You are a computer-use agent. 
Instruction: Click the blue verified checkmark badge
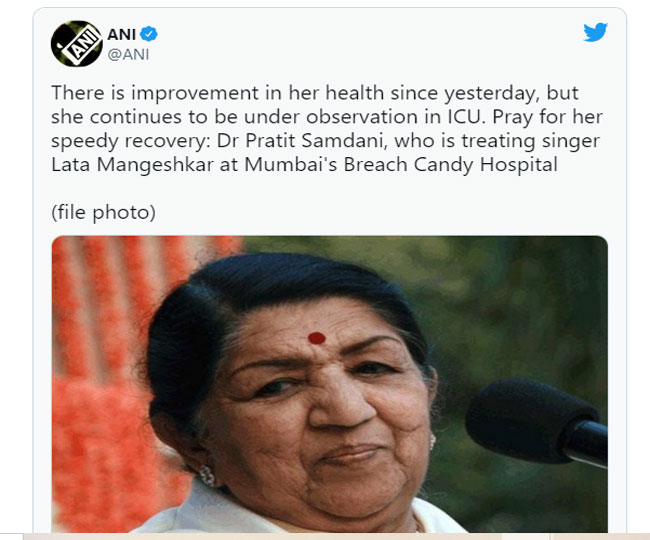pos(148,34)
